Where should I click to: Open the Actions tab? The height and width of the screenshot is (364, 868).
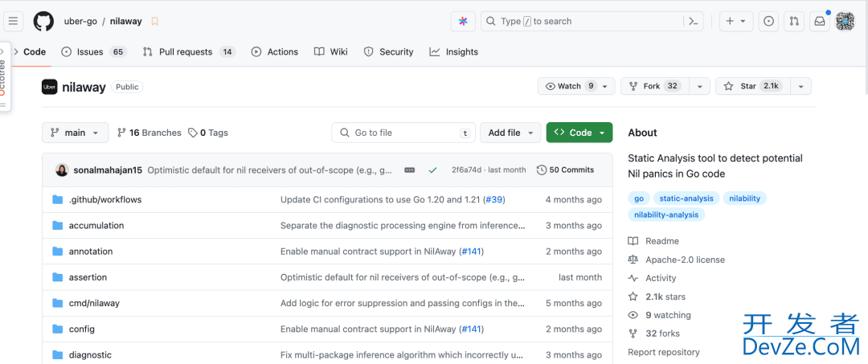tap(275, 52)
